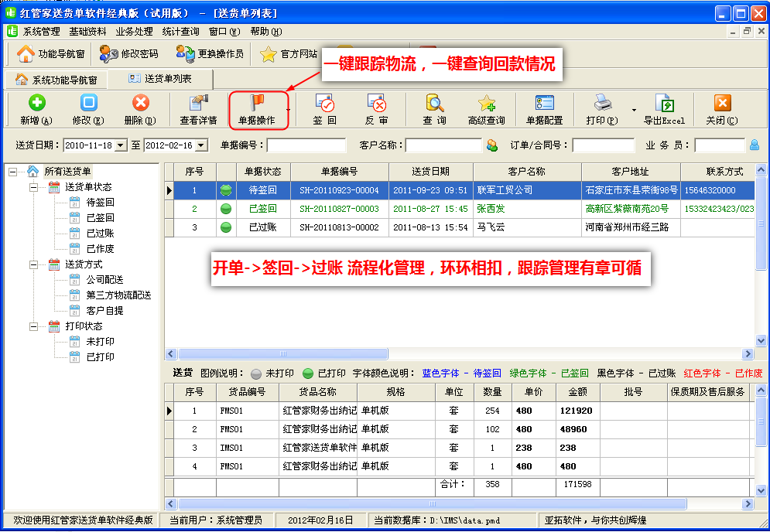Click the 反审 reverse audit icon
770x532 pixels.
[376, 104]
